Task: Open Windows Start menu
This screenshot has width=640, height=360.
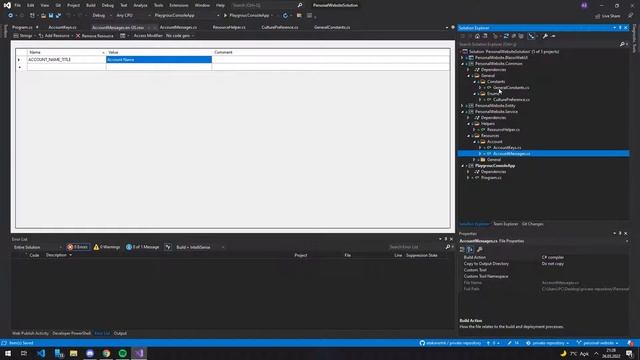Action: [x=8, y=353]
